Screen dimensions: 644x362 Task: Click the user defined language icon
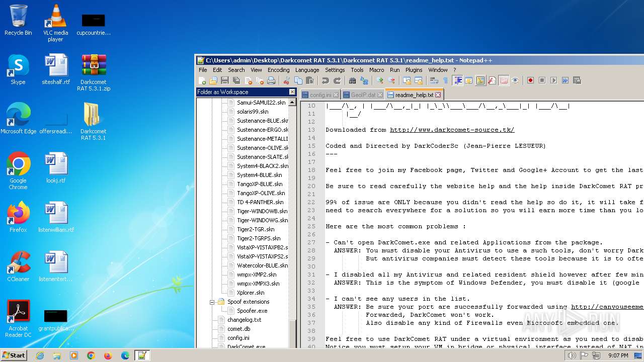469,80
